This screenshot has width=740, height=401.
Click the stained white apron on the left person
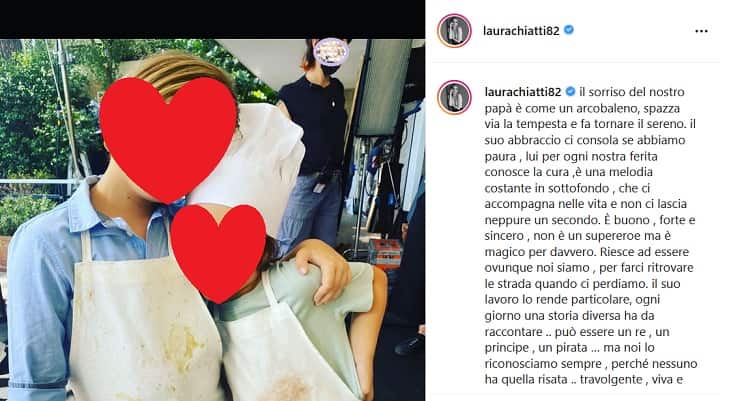142,321
